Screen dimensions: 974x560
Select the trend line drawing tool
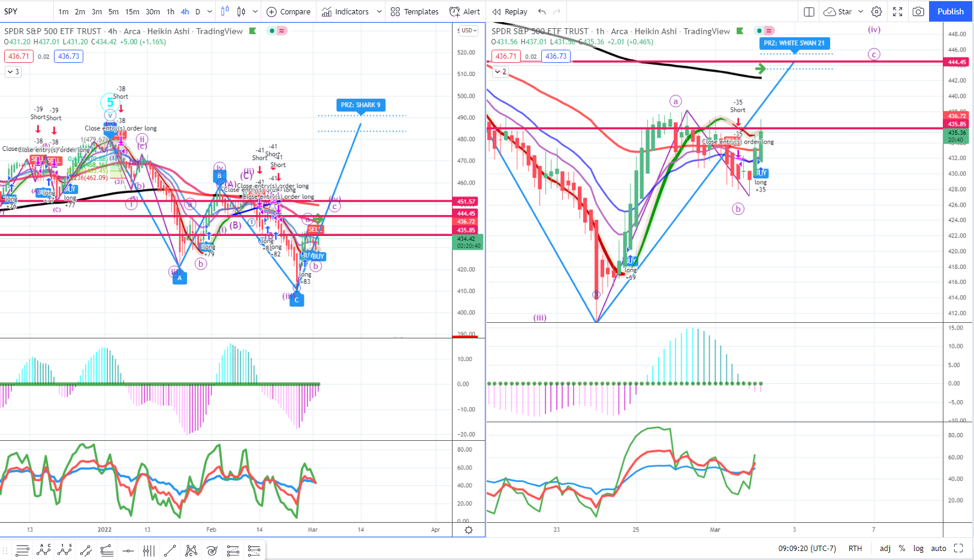click(170, 550)
